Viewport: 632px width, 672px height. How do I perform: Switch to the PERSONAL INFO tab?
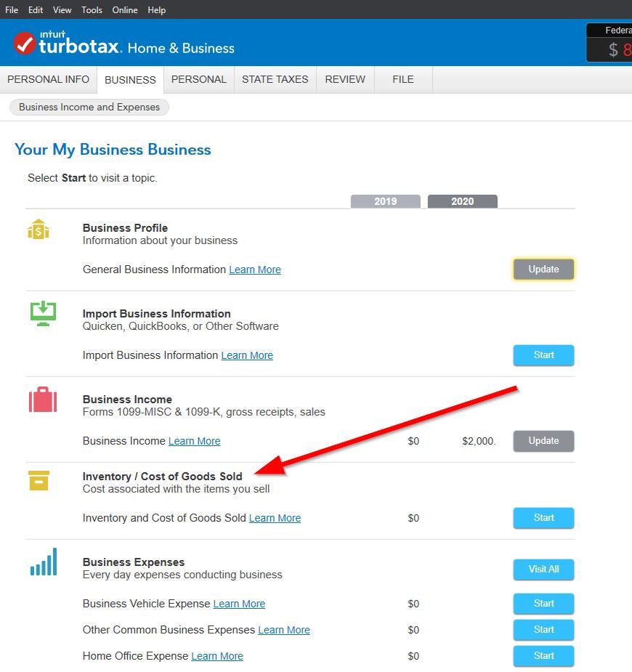tap(49, 79)
